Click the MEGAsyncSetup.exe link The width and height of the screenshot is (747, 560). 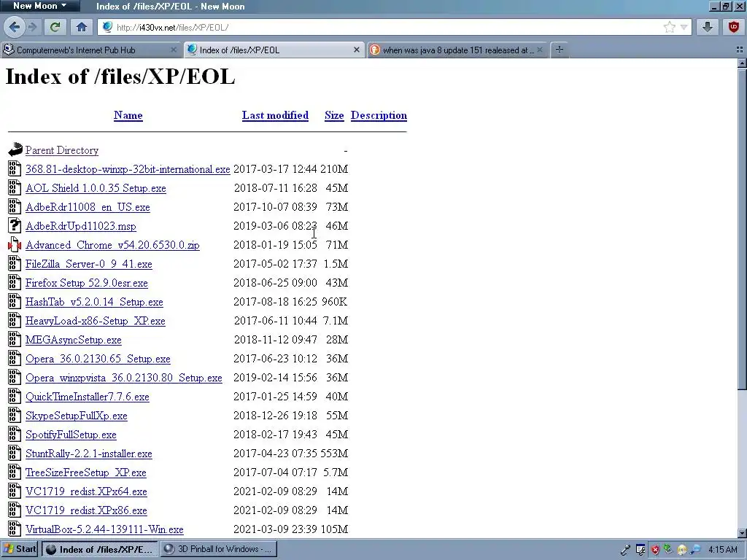pos(74,340)
